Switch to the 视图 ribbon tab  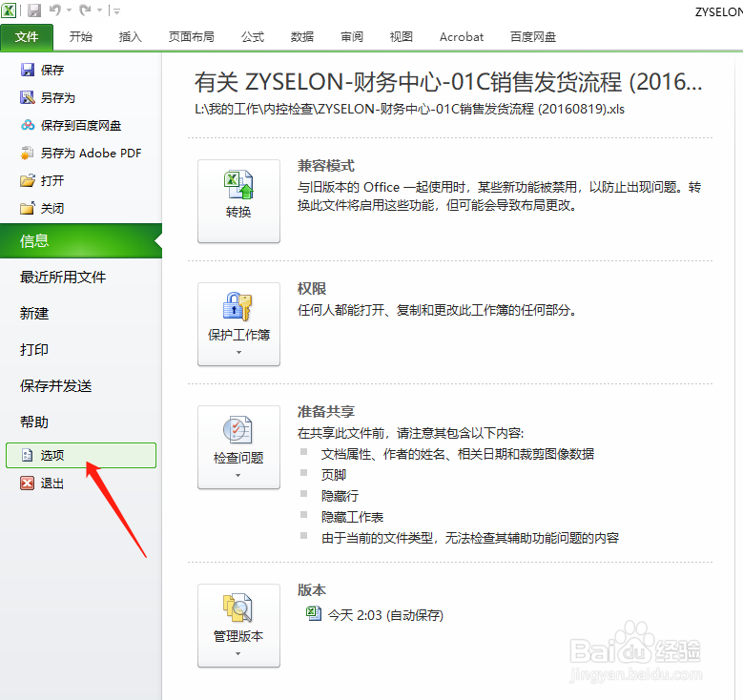tap(402, 37)
